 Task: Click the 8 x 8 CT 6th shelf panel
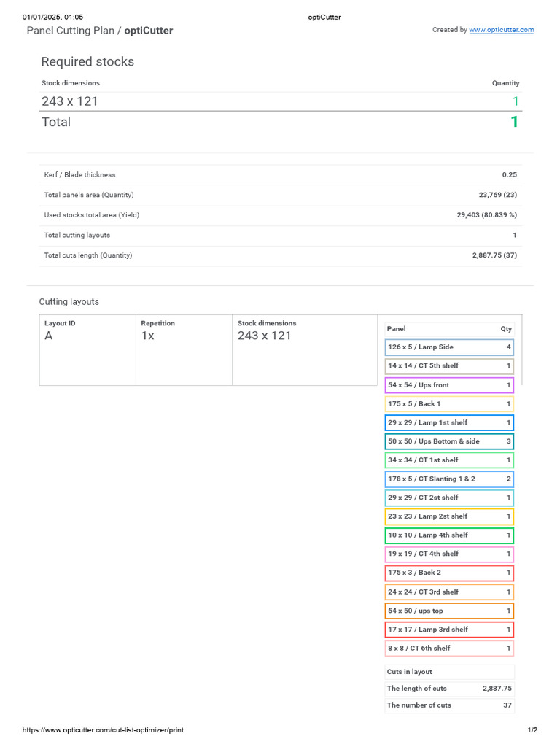click(449, 649)
